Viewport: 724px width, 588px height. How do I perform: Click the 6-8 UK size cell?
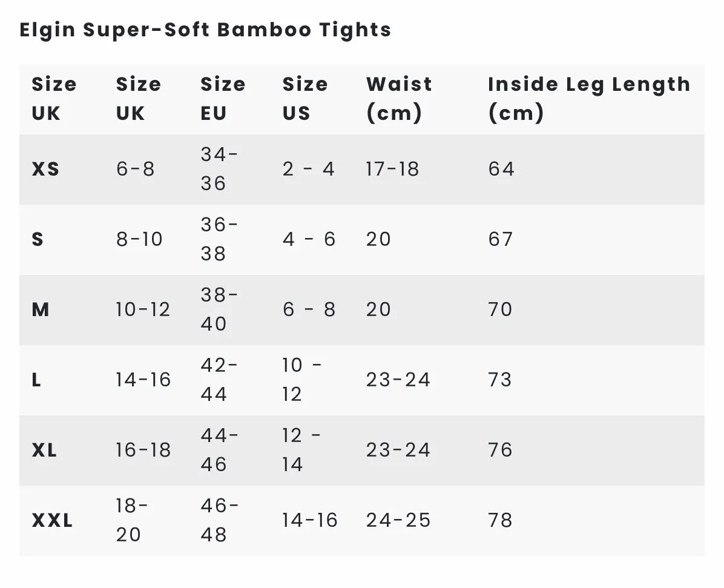click(136, 169)
